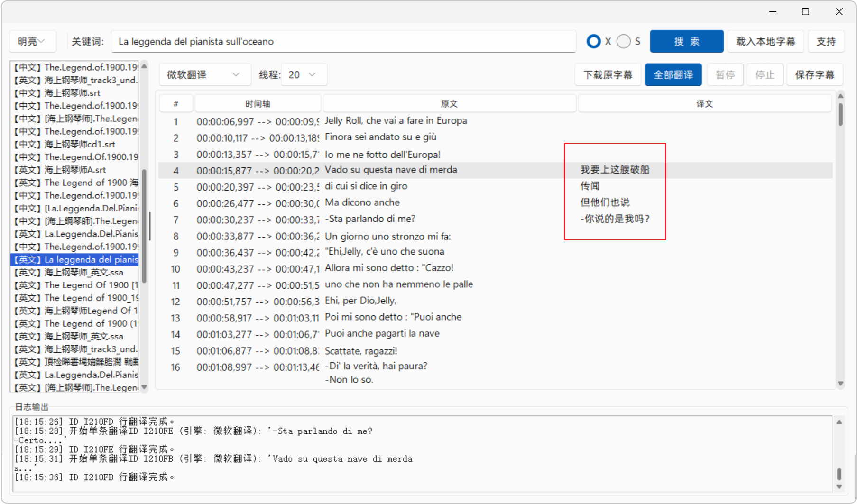Viewport: 857px width, 504px height.
Task: Select the X radio button
Action: pos(593,42)
